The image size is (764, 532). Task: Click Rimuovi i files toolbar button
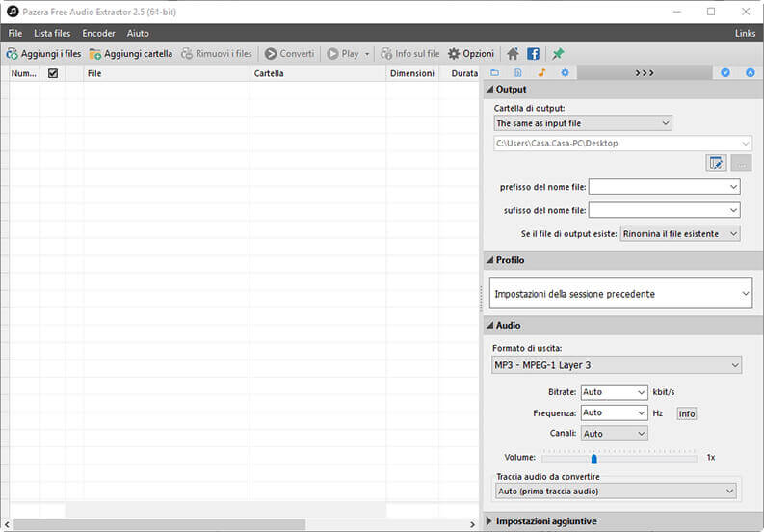(217, 54)
